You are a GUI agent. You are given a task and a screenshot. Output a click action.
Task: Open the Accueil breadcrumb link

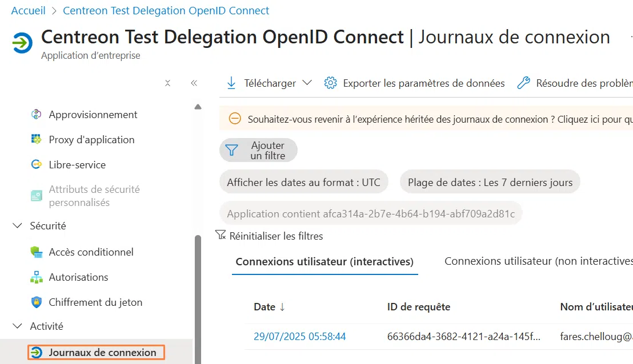[x=28, y=10]
